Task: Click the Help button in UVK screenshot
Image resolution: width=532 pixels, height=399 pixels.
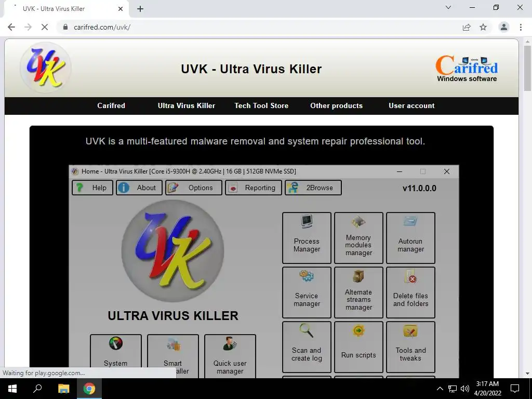Action: tap(92, 188)
